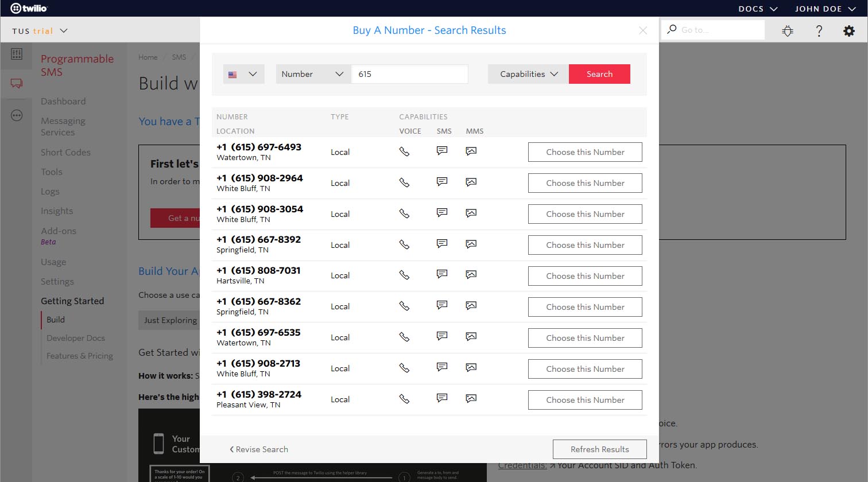Click voice icon for (615) 398-2724
The height and width of the screenshot is (482, 868).
404,399
